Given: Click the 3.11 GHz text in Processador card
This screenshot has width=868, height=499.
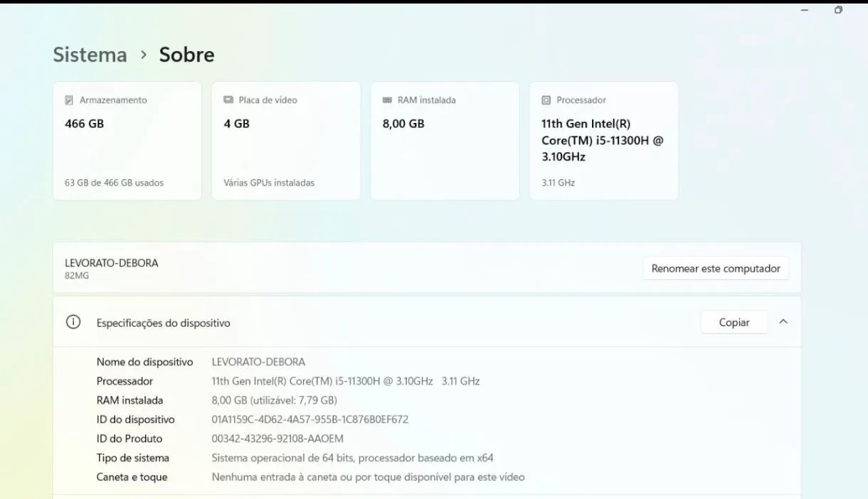Looking at the screenshot, I should click(558, 183).
